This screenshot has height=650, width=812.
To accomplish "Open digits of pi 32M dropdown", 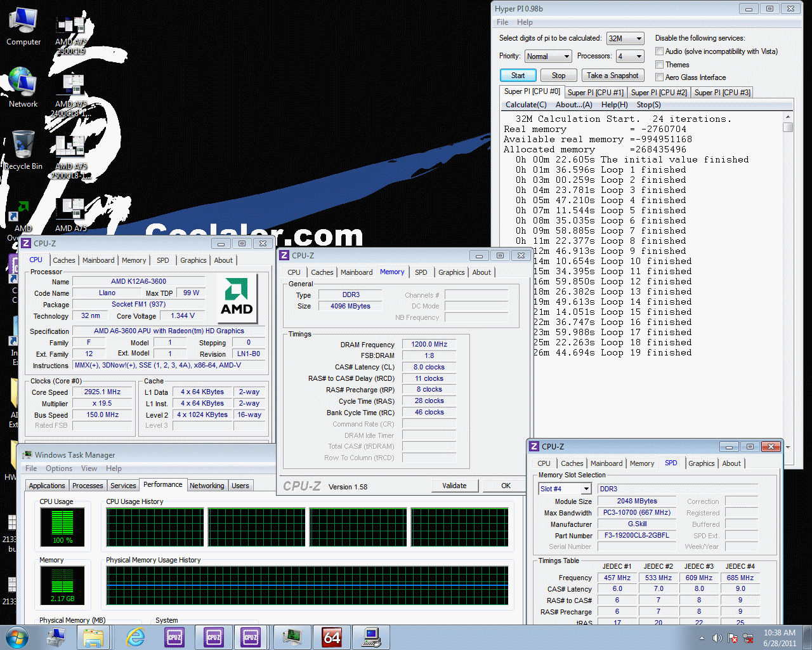I will coord(625,39).
